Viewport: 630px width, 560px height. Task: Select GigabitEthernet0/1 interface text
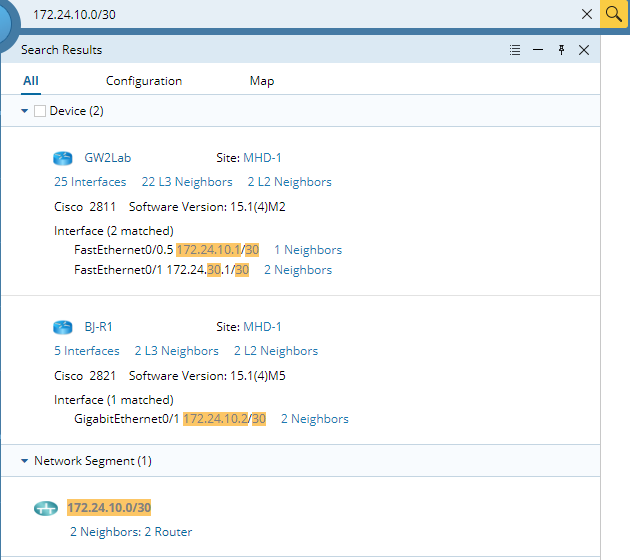(x=127, y=419)
